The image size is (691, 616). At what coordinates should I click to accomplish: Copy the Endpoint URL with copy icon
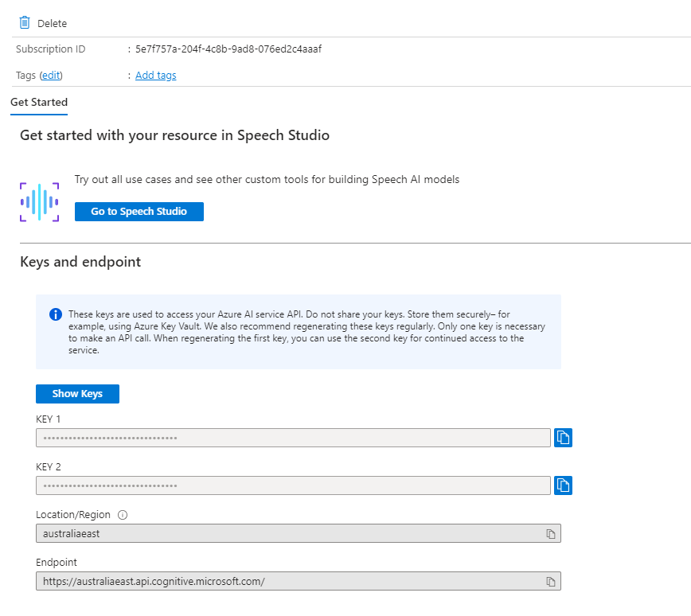pyautogui.click(x=550, y=581)
